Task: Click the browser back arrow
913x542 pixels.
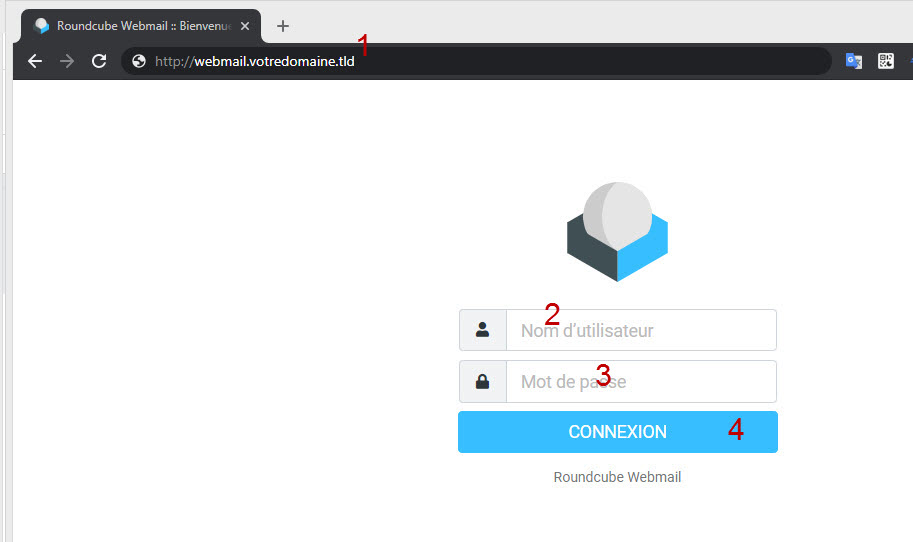Action: [x=35, y=61]
